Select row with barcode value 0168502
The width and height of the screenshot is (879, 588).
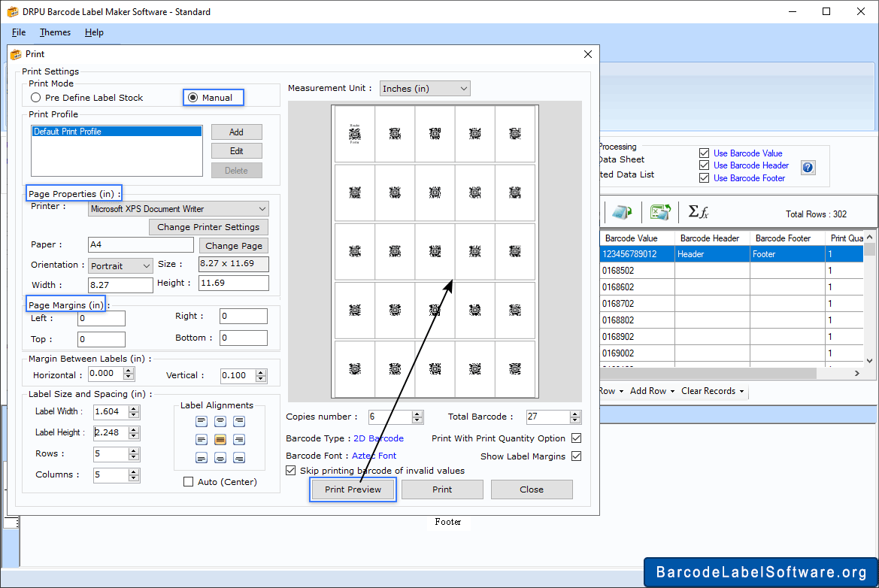pyautogui.click(x=731, y=270)
